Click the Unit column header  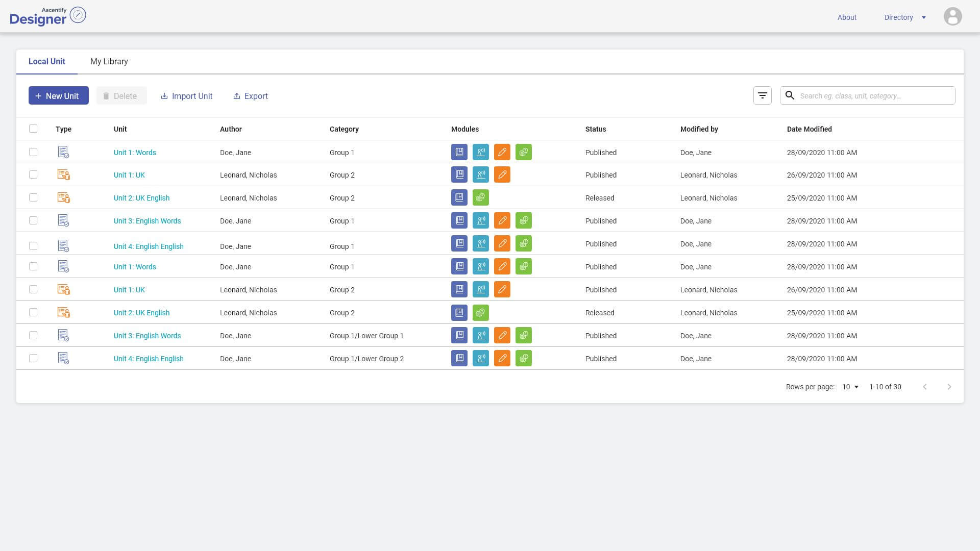[120, 129]
